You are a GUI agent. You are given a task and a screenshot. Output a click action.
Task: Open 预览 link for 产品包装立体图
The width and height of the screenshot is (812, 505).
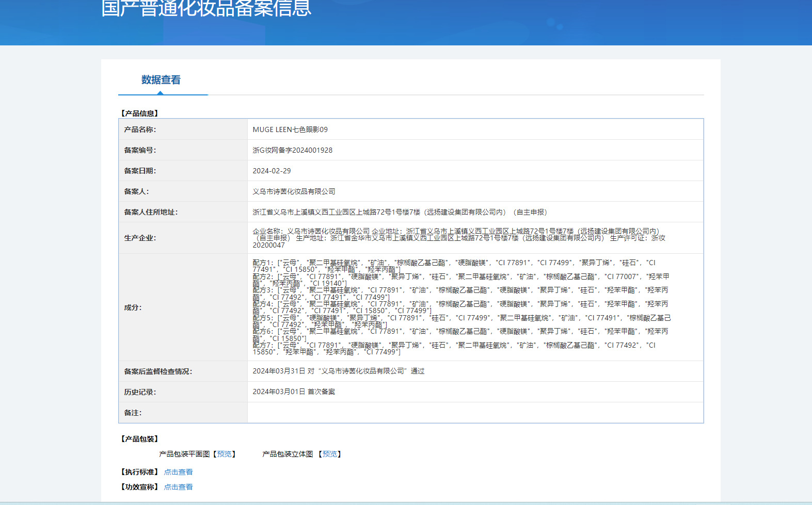pyautogui.click(x=330, y=454)
